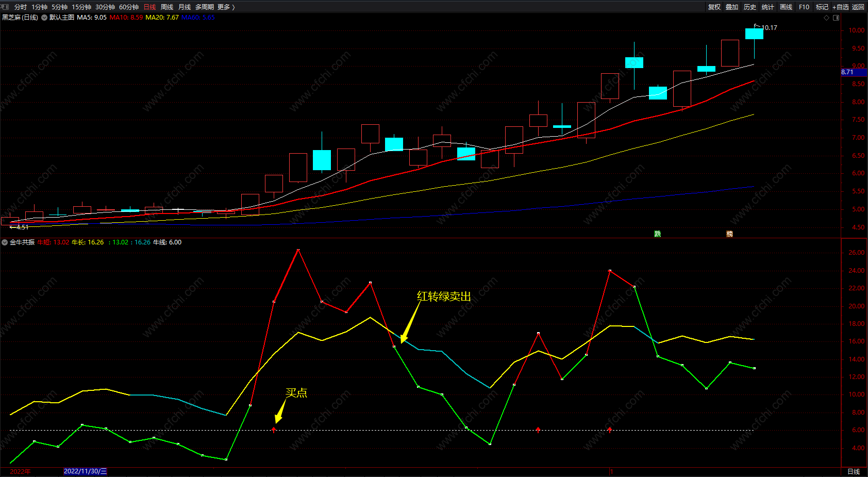The height and width of the screenshot is (477, 868).
Task: Click the 8.71 current price marker
Action: tap(854, 72)
